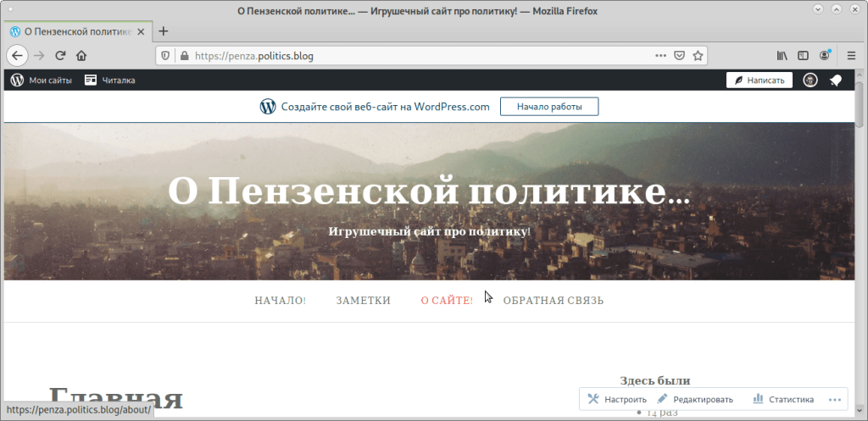Click the Настроить customize link
Image resolution: width=868 pixels, height=421 pixels.
[x=617, y=399]
